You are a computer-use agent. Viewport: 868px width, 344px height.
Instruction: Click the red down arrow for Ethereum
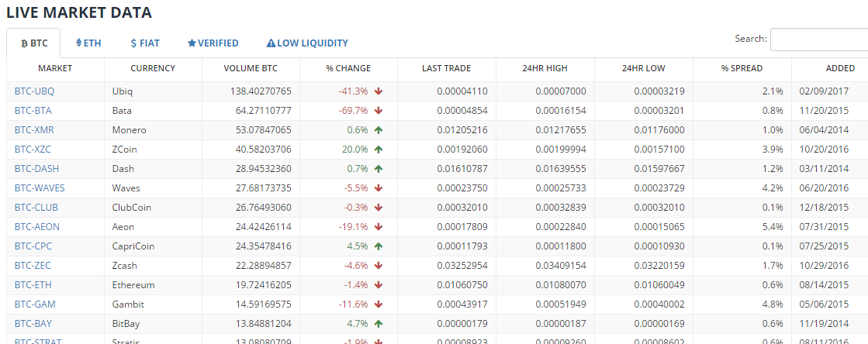(x=379, y=285)
